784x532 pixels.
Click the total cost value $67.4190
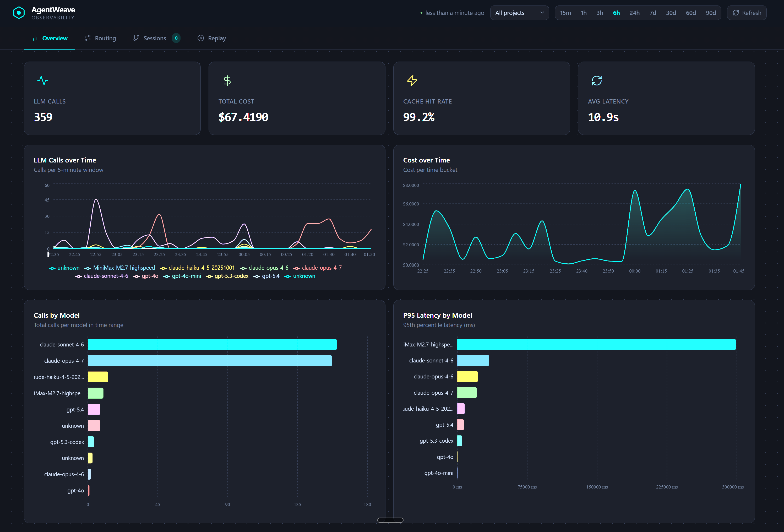click(244, 117)
